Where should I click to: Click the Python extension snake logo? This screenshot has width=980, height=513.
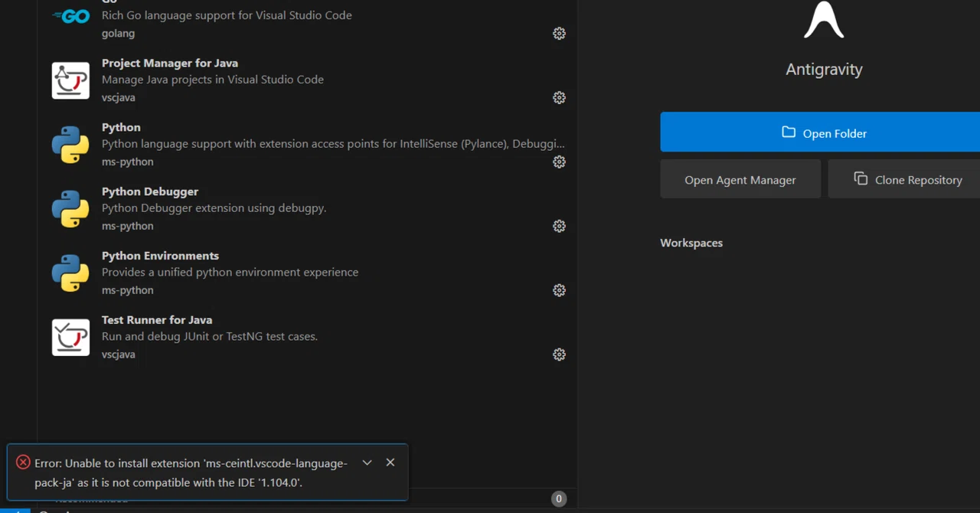(70, 145)
